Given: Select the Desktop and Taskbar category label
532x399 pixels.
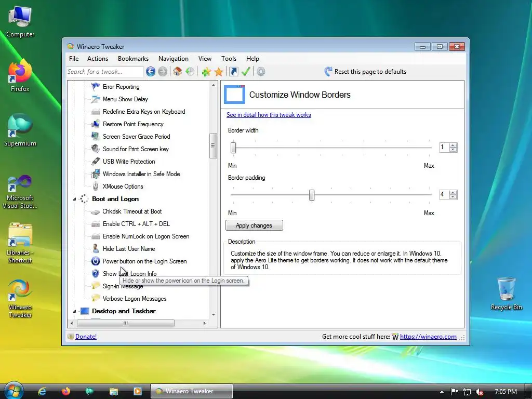Looking at the screenshot, I should (124, 311).
